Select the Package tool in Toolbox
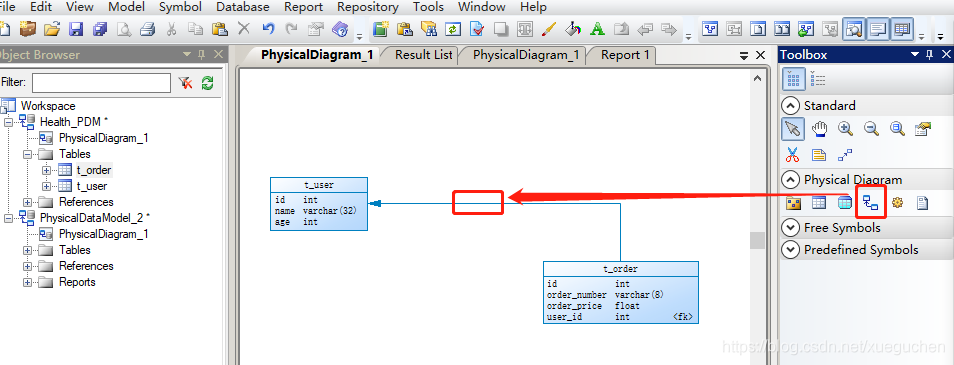 pyautogui.click(x=793, y=203)
